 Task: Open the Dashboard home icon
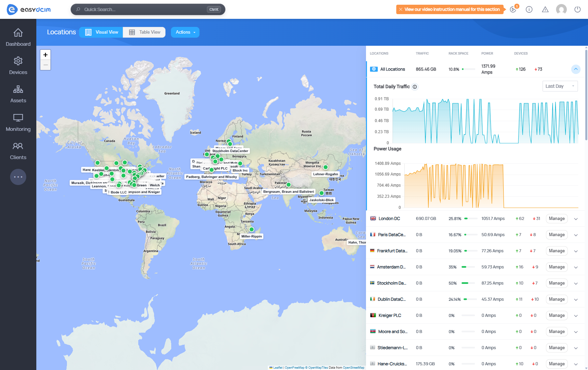[x=18, y=33]
